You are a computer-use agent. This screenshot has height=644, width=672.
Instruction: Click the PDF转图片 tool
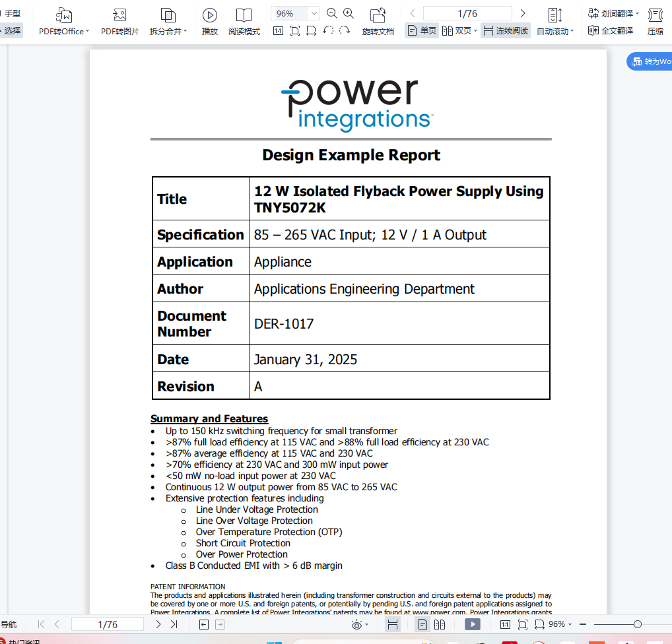click(120, 21)
